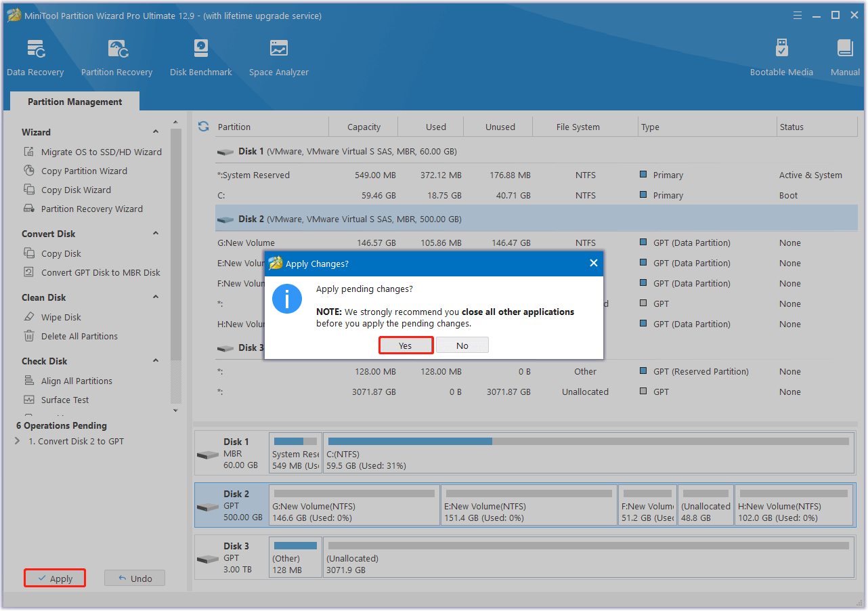This screenshot has width=868, height=611.
Task: Select (Other) 128 MB block in Disk 3
Action: tap(295, 557)
